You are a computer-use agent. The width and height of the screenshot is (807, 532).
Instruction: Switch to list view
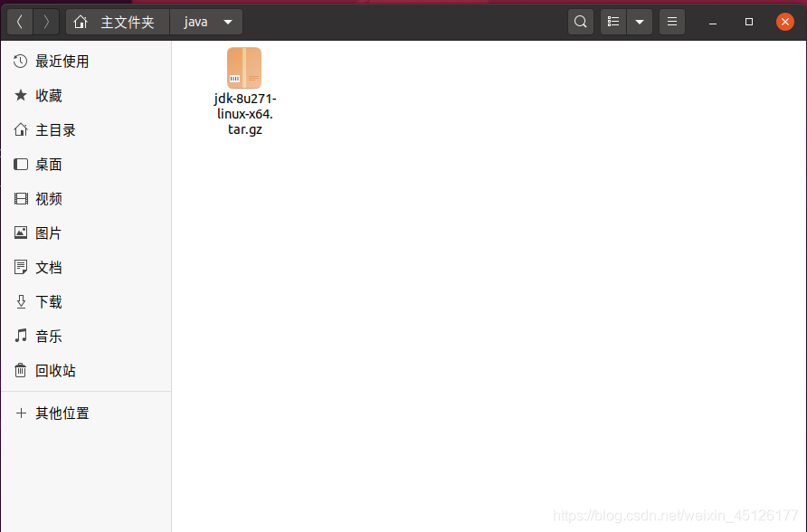tap(613, 22)
